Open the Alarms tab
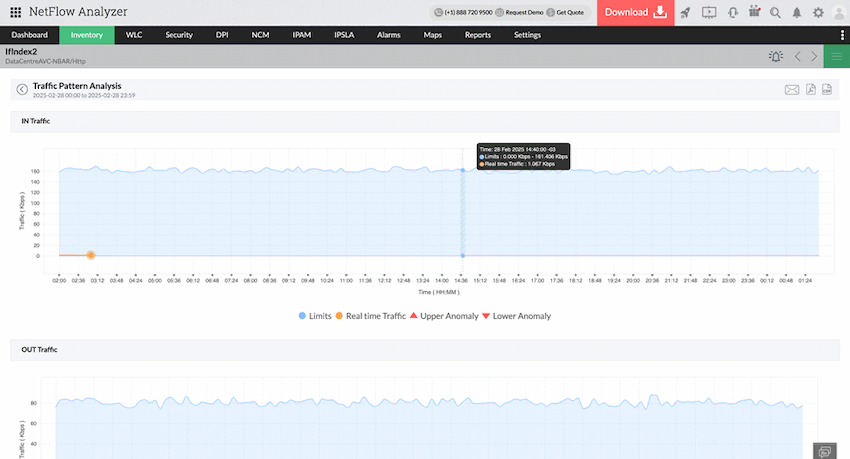 (x=389, y=35)
